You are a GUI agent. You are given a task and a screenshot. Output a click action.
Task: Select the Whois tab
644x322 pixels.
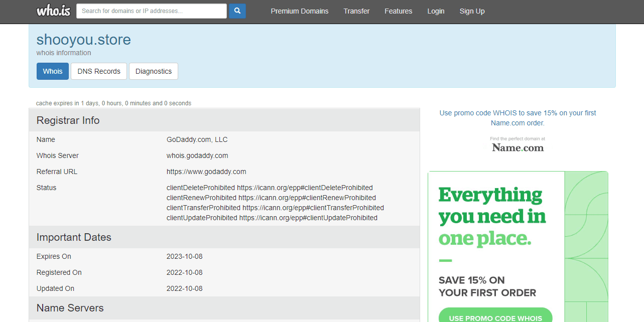click(53, 71)
